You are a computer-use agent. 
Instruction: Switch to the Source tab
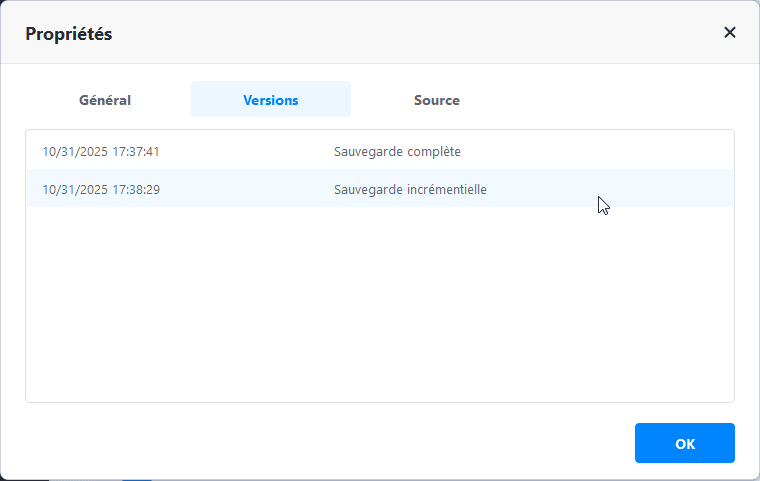(x=437, y=100)
